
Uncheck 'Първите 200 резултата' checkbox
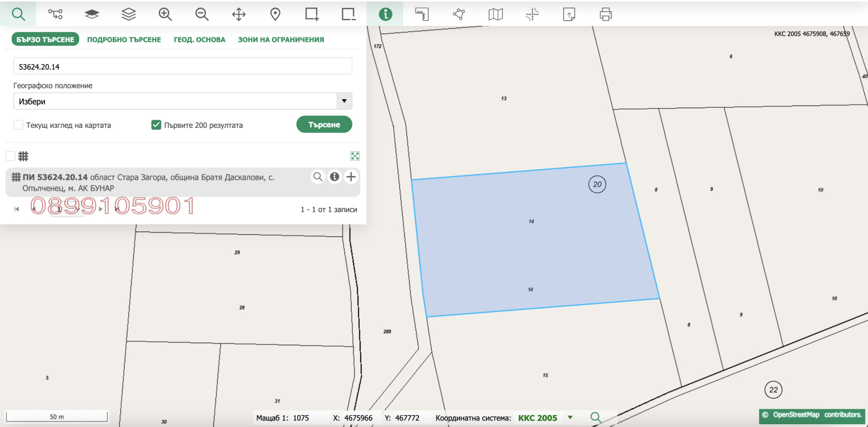click(156, 125)
